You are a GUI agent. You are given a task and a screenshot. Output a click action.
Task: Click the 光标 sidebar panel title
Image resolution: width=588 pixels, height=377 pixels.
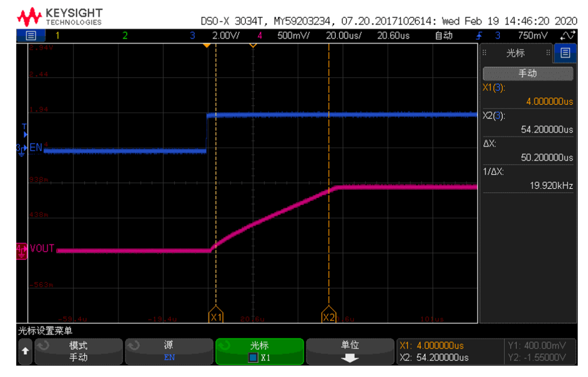(x=515, y=53)
